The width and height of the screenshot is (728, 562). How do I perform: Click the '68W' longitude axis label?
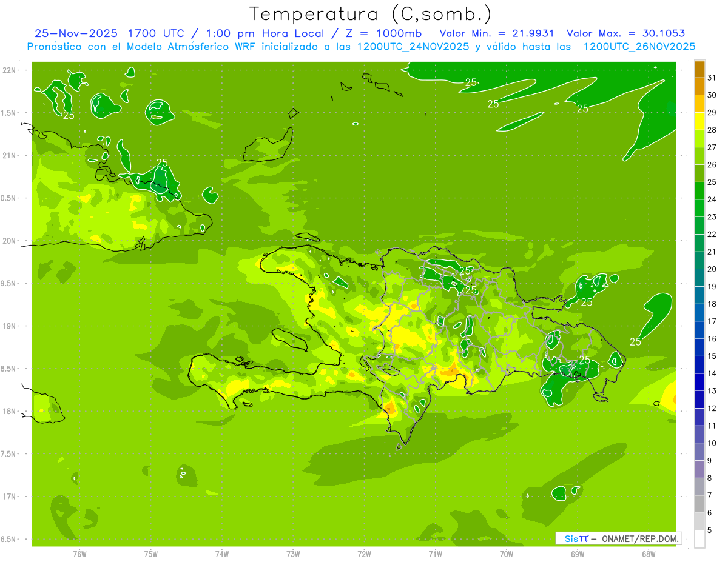click(x=648, y=554)
